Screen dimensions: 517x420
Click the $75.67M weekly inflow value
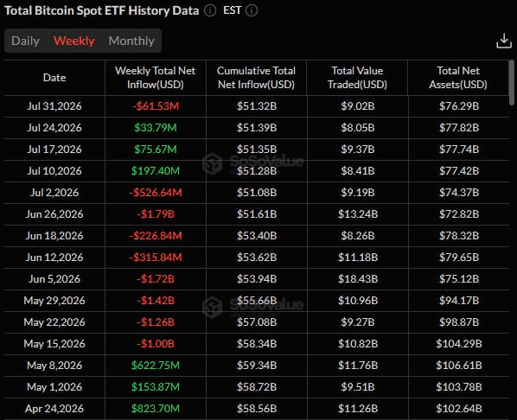point(156,150)
